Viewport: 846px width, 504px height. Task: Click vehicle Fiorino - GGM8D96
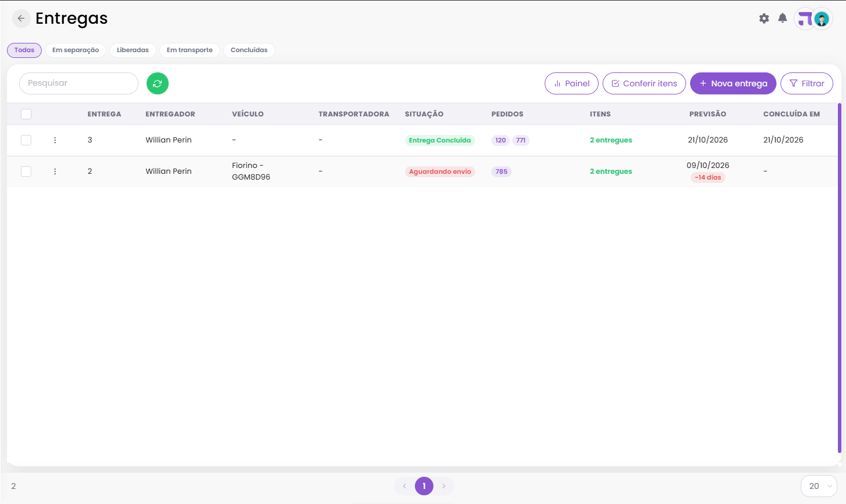pos(251,171)
